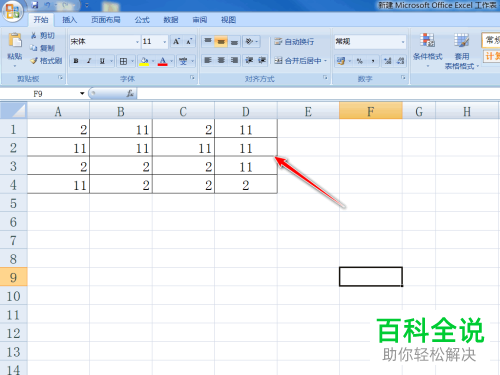Viewport: 500px width, 375px height.
Task: Click Wrap Text (自动换行) button
Action: [294, 42]
